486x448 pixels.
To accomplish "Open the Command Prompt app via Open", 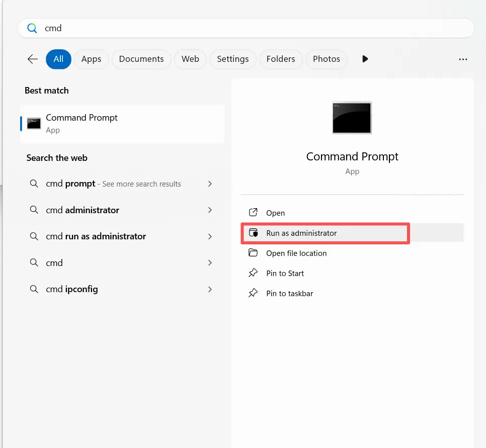I will [275, 213].
